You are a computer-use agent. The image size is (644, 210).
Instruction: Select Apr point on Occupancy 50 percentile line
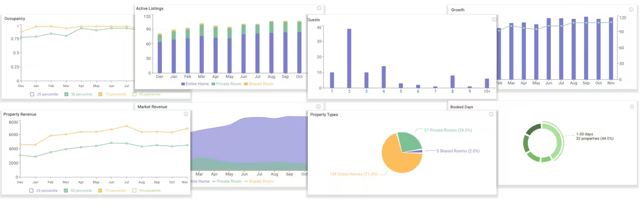click(81, 28)
